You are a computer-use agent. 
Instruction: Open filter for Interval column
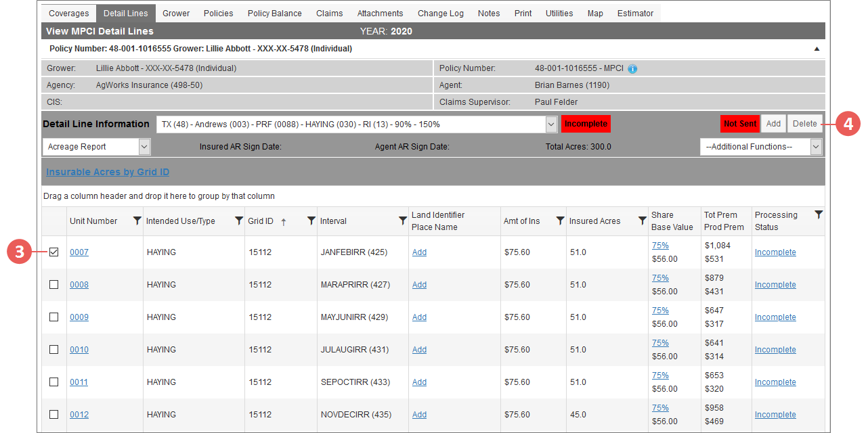coord(402,221)
